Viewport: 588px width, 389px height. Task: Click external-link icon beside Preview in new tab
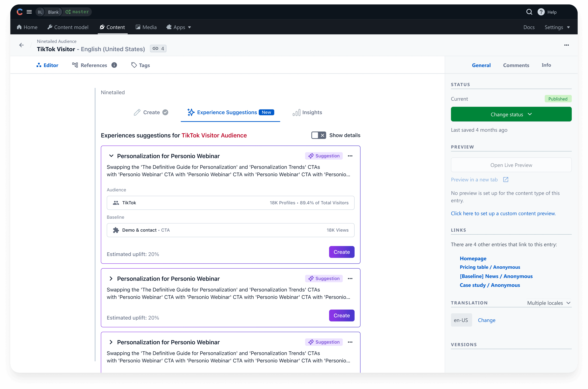tap(506, 180)
